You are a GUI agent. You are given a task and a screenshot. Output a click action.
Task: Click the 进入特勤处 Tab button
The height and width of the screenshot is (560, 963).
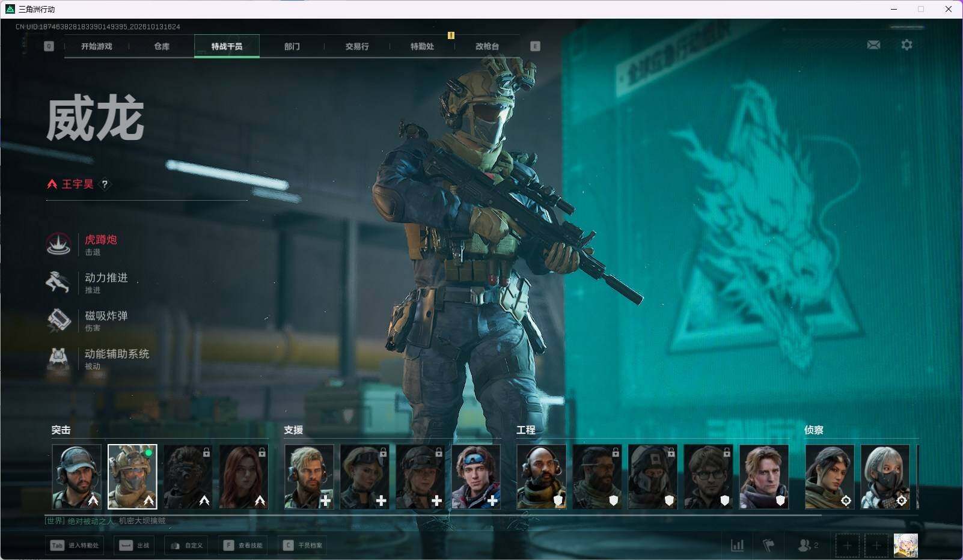click(74, 546)
